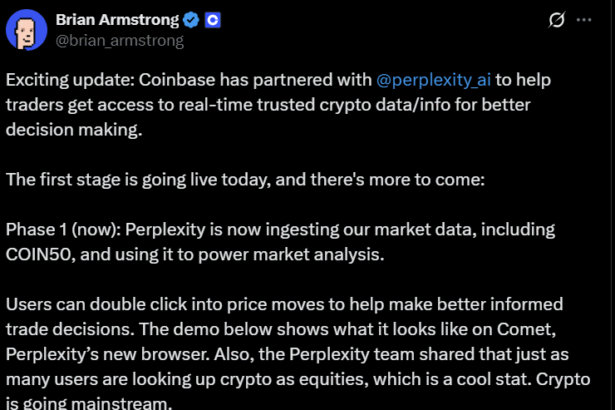Click the "Perplexity's new browser" text

(100, 351)
